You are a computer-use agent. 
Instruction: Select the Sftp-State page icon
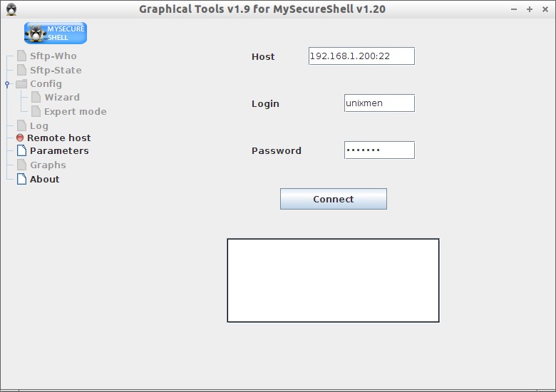click(x=21, y=70)
